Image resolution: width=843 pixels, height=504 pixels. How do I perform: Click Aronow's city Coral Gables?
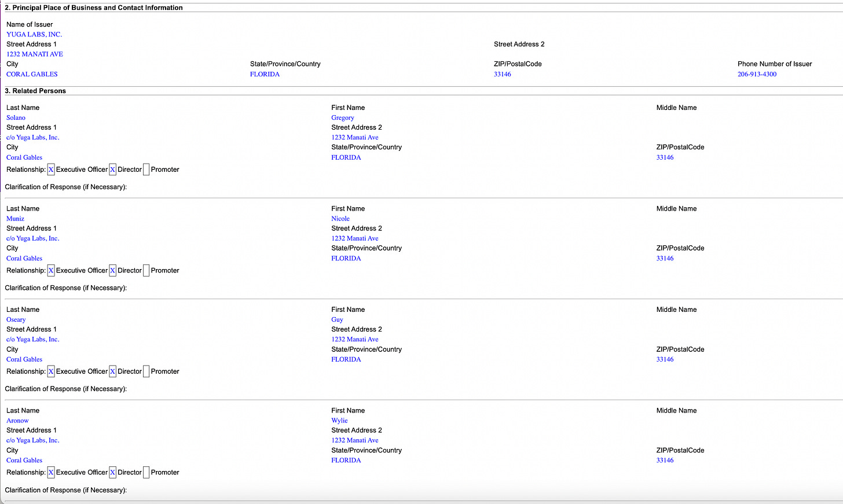click(x=24, y=461)
